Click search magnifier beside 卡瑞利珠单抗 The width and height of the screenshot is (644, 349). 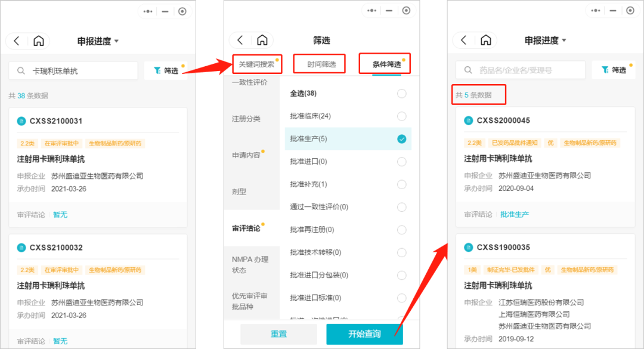coord(21,71)
